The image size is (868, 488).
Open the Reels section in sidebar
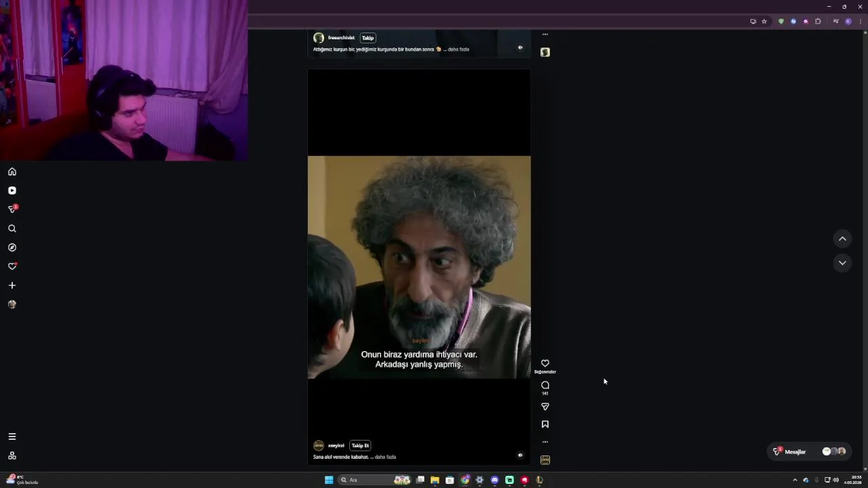[x=12, y=190]
